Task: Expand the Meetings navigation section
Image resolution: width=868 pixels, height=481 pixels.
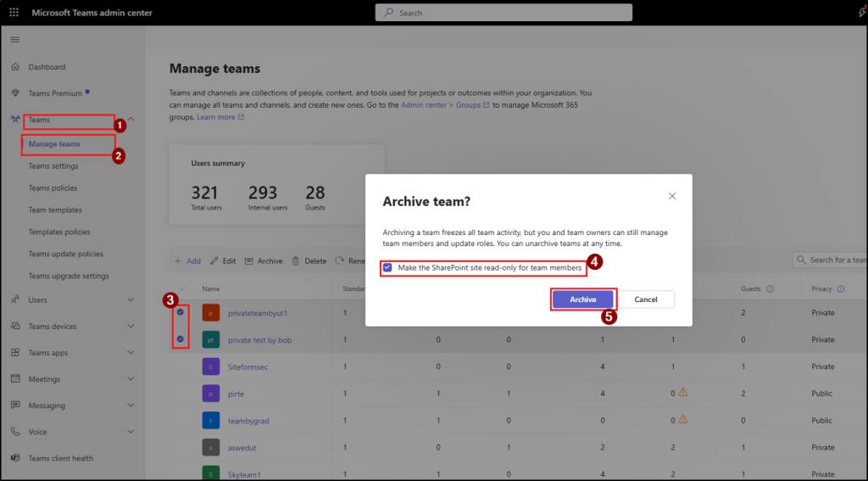Action: coord(131,379)
